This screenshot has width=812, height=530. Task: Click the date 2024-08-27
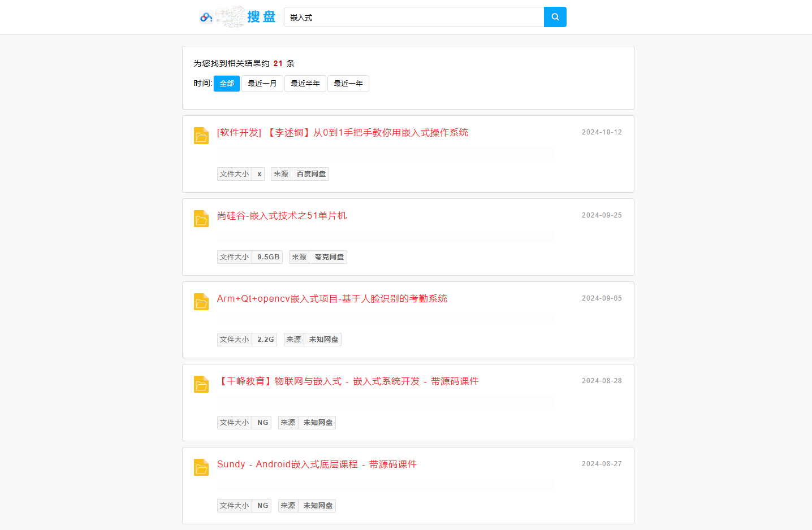coord(602,464)
